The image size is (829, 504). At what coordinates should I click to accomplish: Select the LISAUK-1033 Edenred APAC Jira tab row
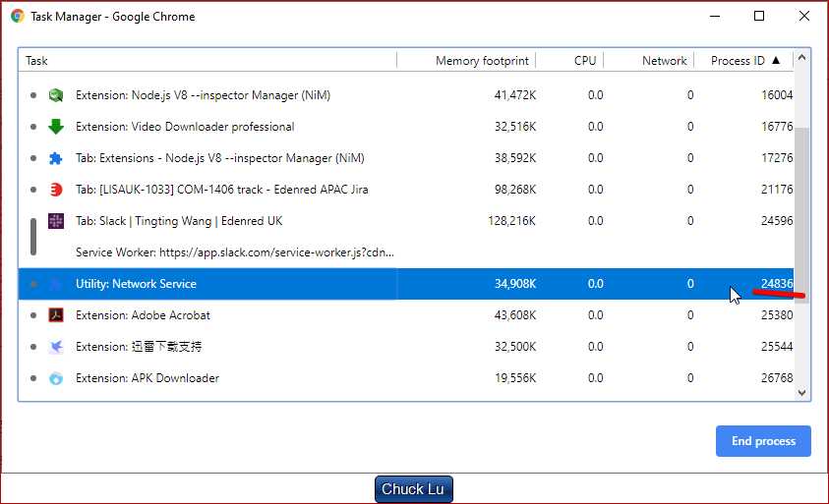tap(406, 190)
